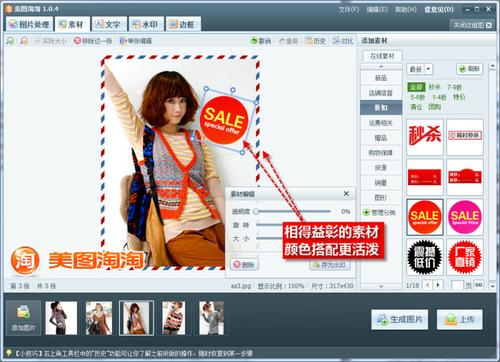Select the 购物保障 category
Viewport: 500px width, 362px height.
coord(381,153)
